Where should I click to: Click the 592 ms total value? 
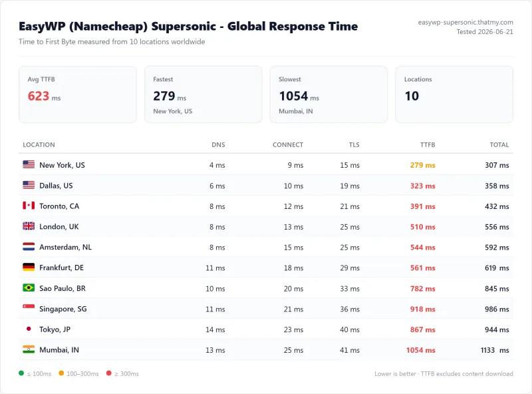497,248
